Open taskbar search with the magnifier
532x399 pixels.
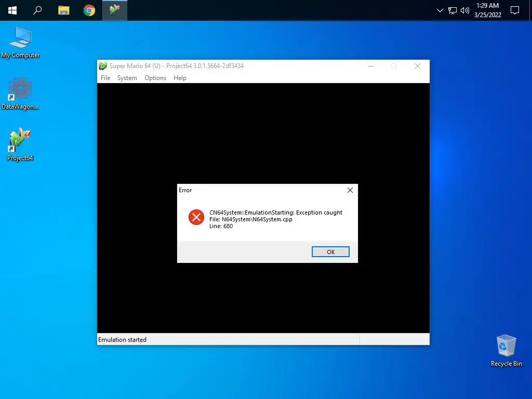(x=37, y=10)
